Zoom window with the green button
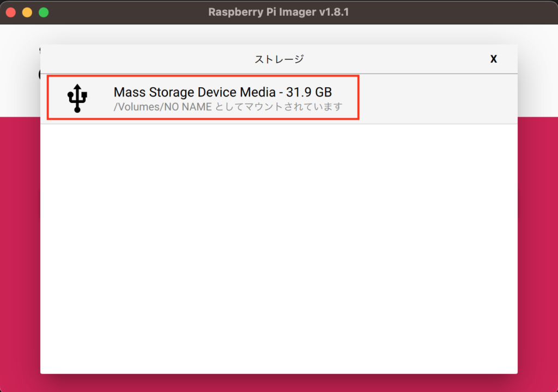This screenshot has width=558, height=392. click(x=44, y=13)
